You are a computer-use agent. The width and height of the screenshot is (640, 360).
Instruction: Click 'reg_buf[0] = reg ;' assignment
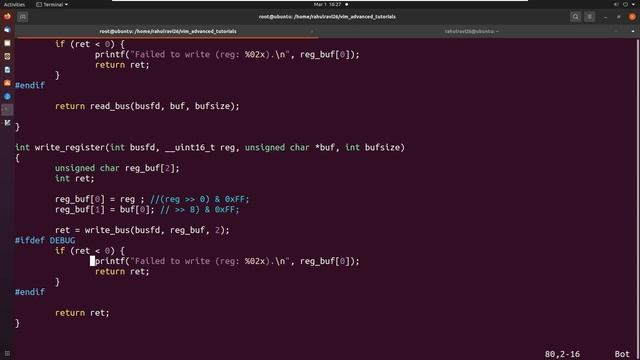click(x=100, y=199)
